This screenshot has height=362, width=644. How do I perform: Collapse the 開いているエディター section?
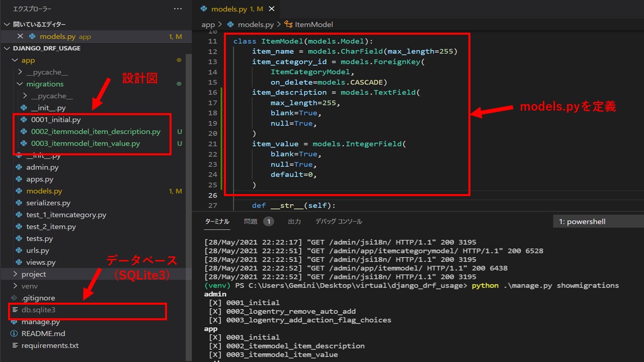(7, 24)
